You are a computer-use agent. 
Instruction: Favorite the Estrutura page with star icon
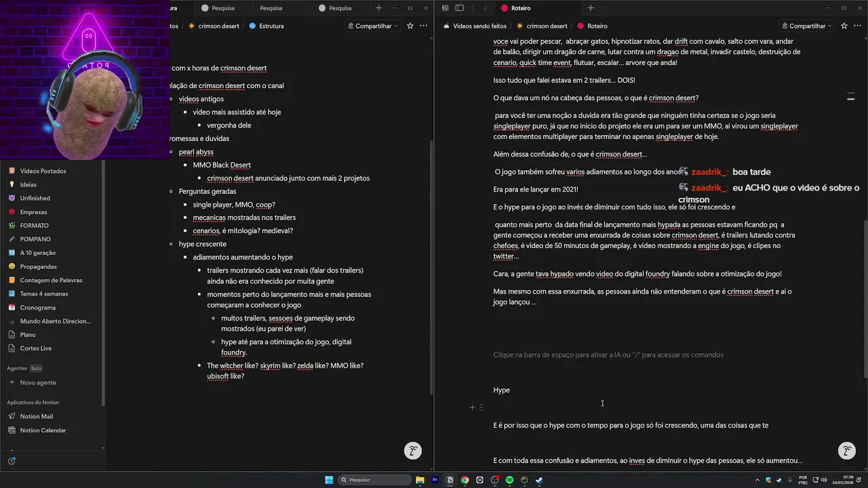pyautogui.click(x=410, y=26)
